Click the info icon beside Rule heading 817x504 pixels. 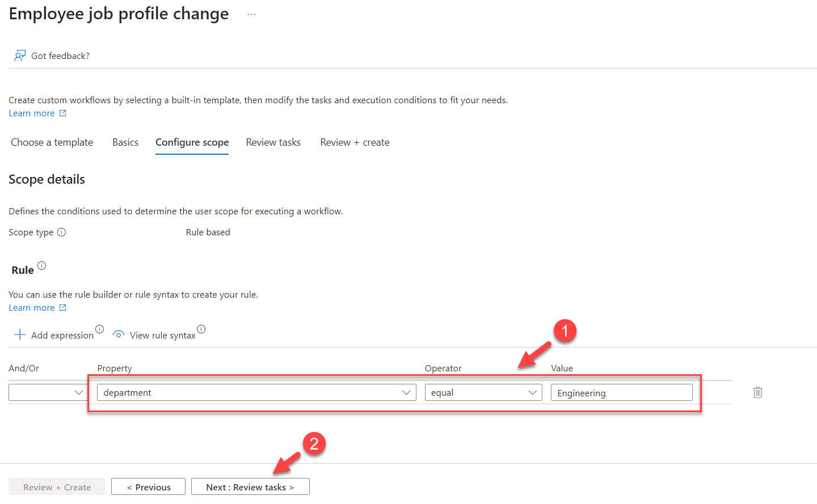tap(41, 264)
